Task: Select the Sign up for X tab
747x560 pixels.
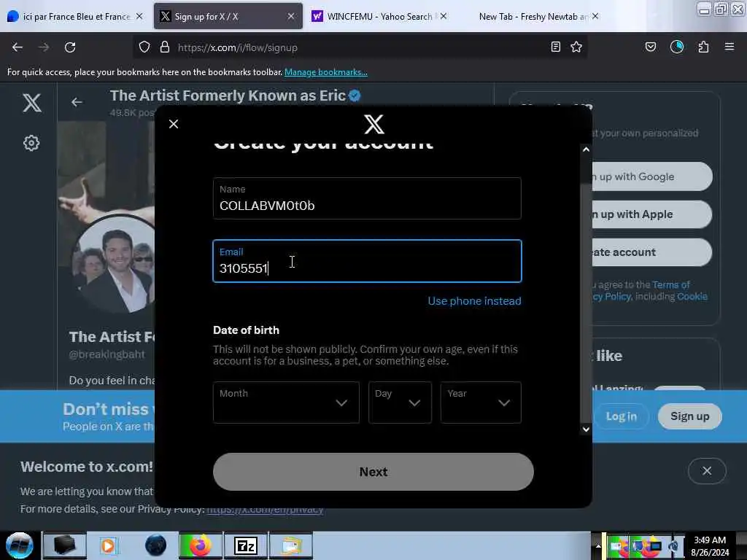Action: (228, 16)
